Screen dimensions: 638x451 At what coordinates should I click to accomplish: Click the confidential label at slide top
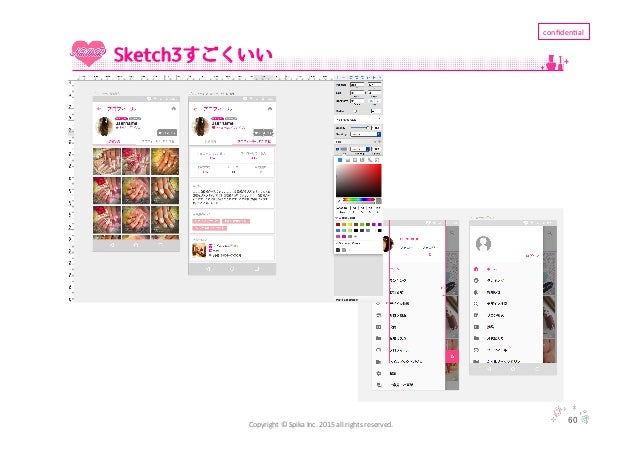tap(564, 32)
